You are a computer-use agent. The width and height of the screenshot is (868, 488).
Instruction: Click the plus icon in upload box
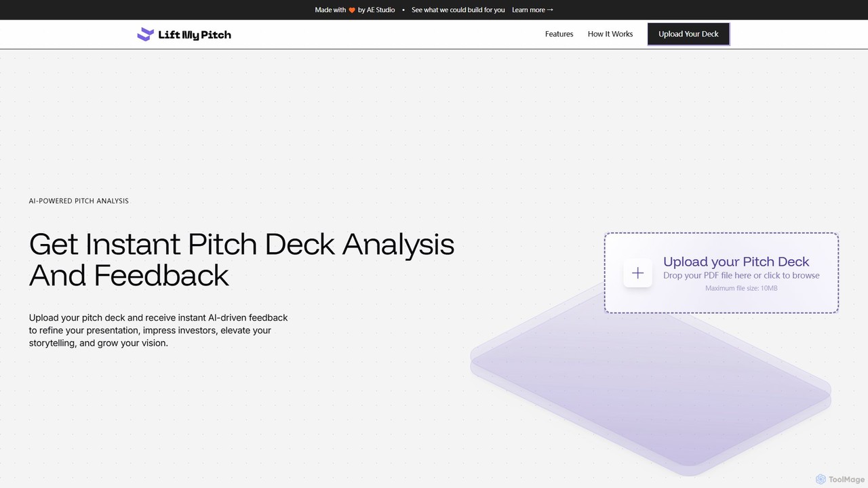[637, 273]
